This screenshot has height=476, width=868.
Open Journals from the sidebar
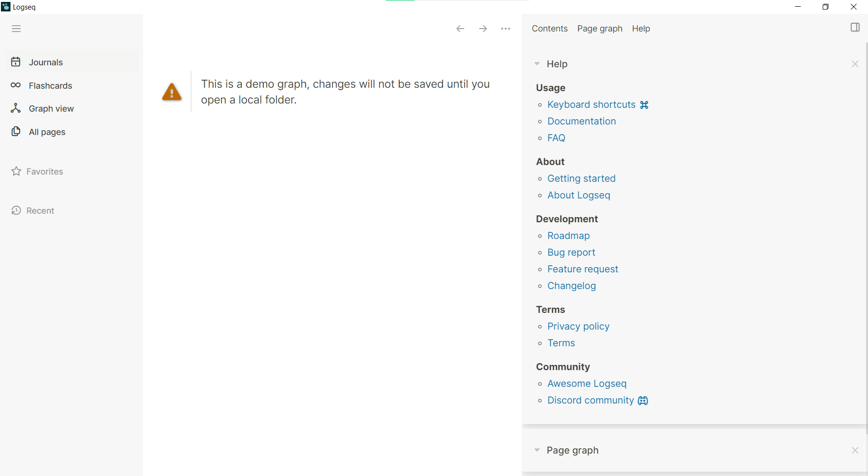coord(72,62)
